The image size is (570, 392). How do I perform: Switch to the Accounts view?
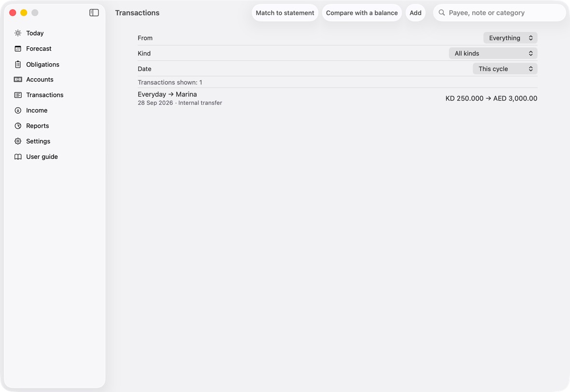tap(40, 80)
